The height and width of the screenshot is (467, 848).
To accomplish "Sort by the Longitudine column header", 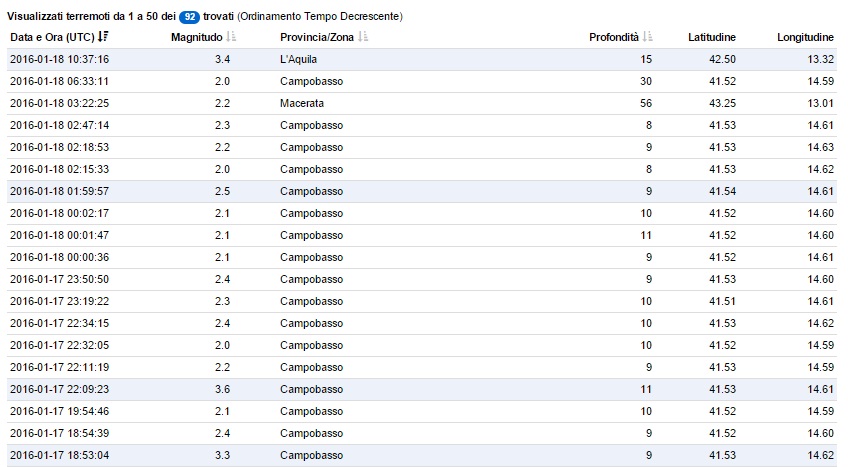I will pyautogui.click(x=805, y=38).
